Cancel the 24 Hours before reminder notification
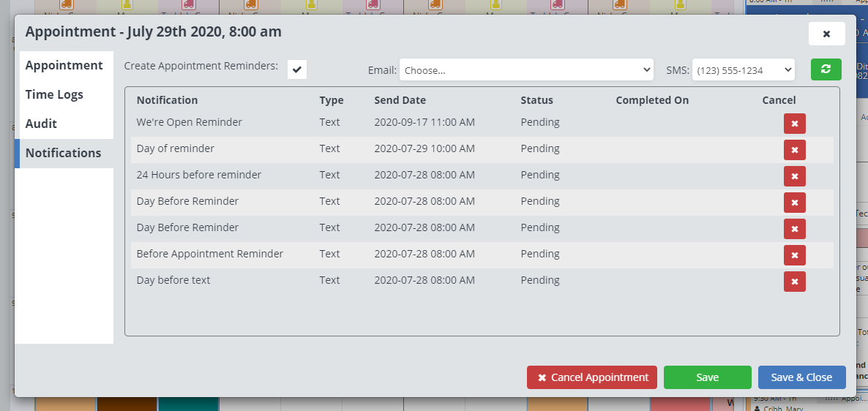Image resolution: width=868 pixels, height=411 pixels. tap(794, 176)
